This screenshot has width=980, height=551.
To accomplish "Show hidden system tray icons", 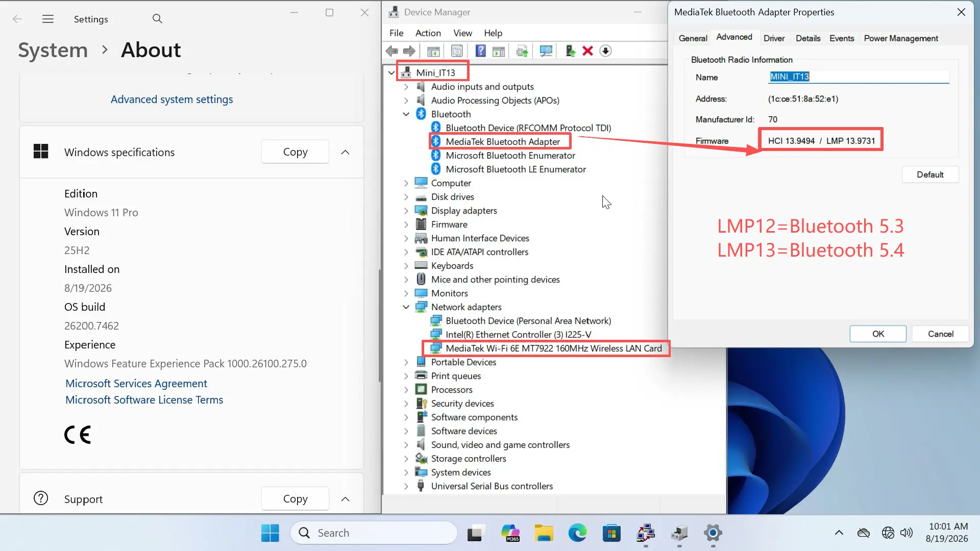I will tap(839, 533).
